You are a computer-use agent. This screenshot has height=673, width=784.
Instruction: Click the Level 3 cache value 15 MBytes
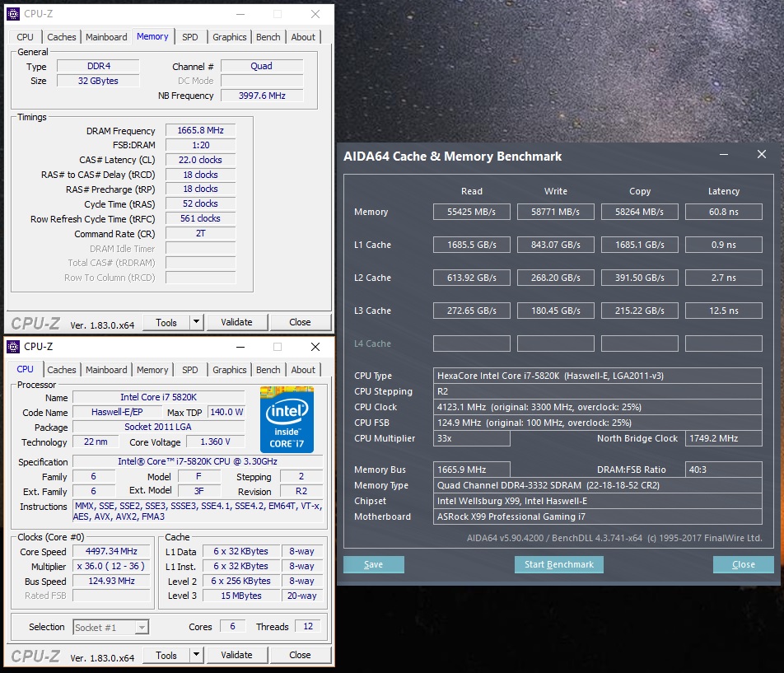click(x=241, y=596)
